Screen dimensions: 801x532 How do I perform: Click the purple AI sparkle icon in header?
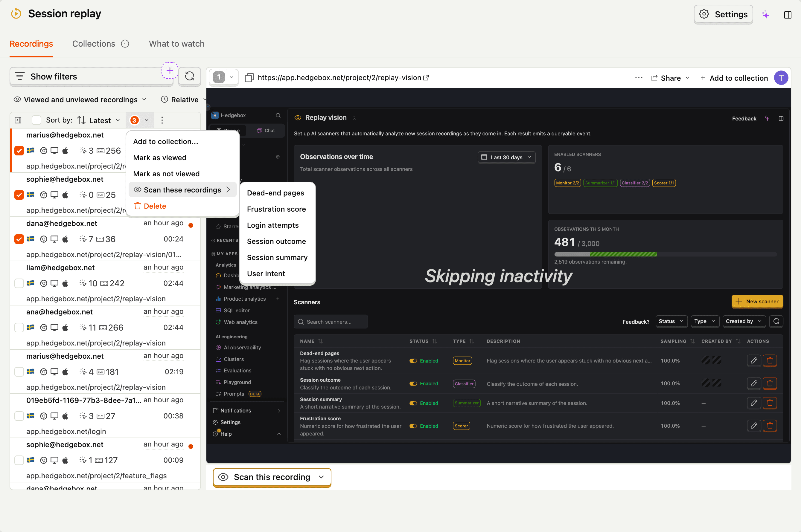765,15
